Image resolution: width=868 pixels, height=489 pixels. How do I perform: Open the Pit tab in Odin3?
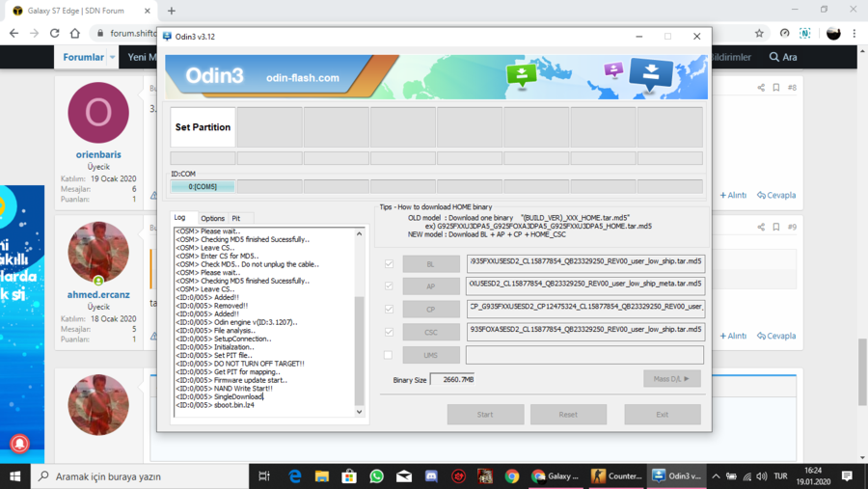[236, 218]
